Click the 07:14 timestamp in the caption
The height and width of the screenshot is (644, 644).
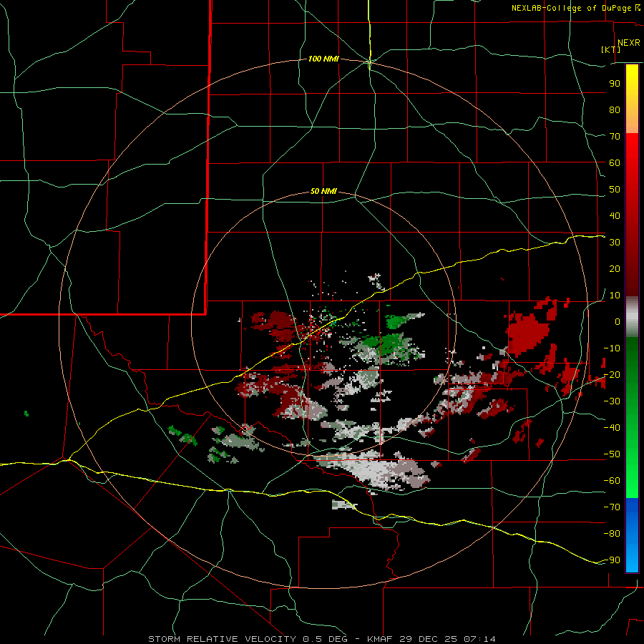[x=479, y=639]
